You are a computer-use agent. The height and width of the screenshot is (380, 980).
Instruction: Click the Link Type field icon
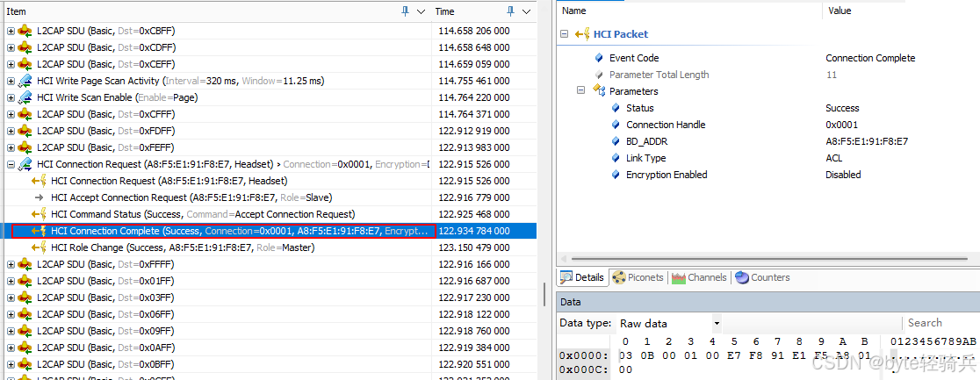(616, 158)
